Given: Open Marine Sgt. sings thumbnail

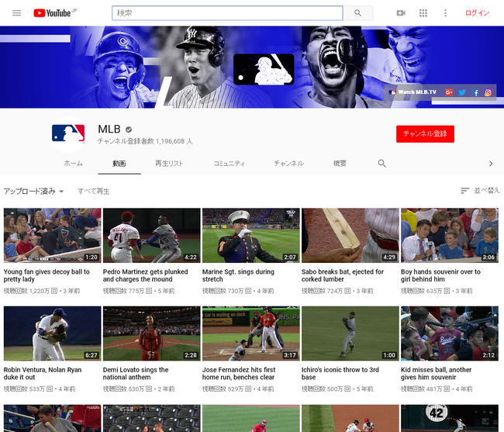Looking at the screenshot, I should (251, 235).
